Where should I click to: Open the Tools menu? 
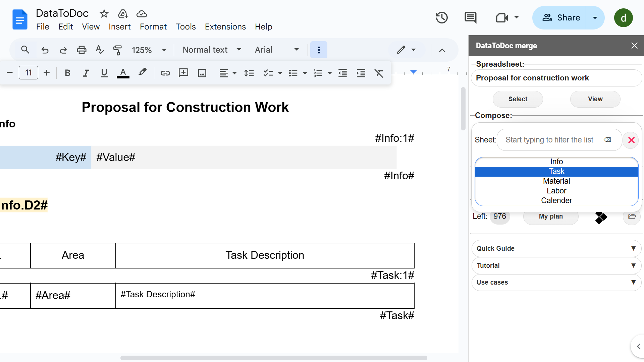pyautogui.click(x=186, y=27)
